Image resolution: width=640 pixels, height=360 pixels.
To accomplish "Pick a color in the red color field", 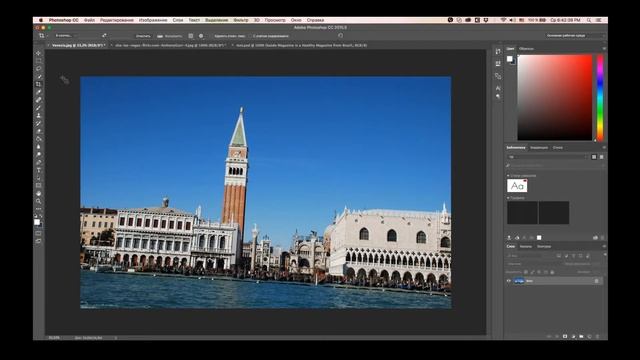I will tap(555, 98).
